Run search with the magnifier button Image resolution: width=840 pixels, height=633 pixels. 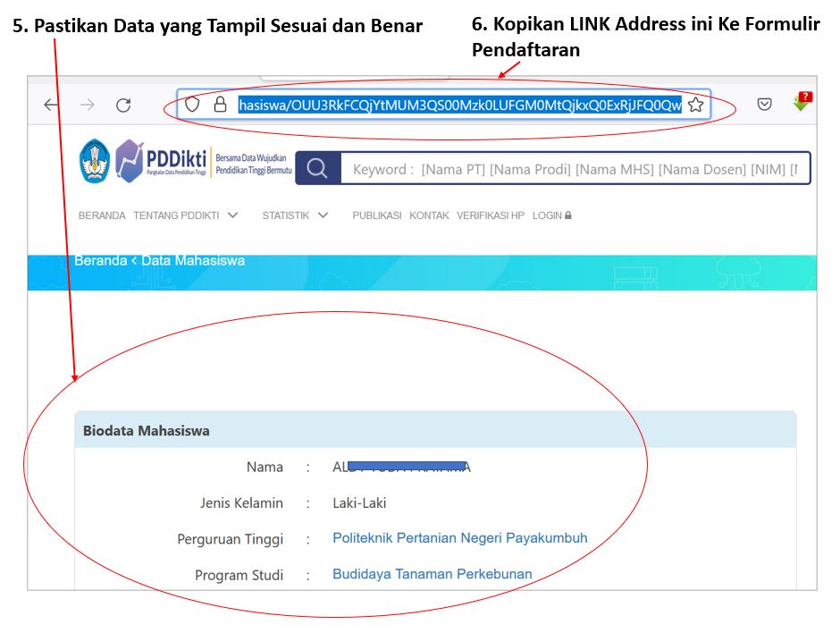tap(317, 168)
